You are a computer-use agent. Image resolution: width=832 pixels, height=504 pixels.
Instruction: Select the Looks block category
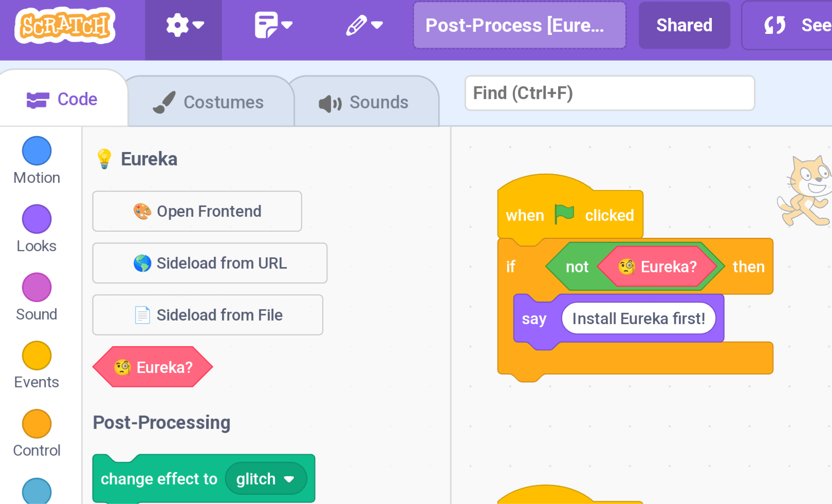click(x=36, y=229)
